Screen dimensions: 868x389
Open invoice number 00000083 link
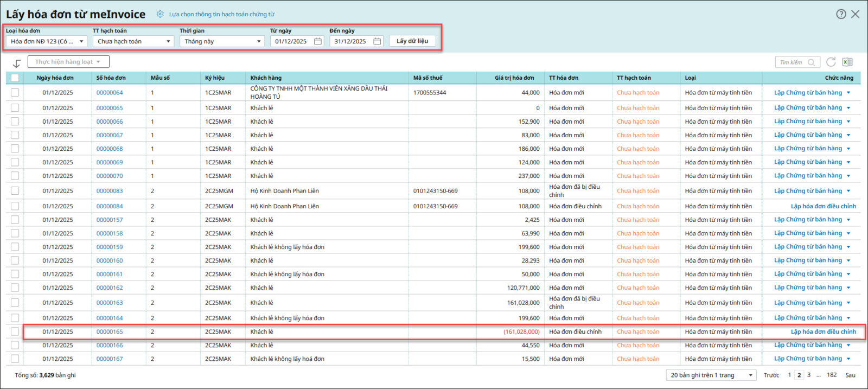[110, 191]
